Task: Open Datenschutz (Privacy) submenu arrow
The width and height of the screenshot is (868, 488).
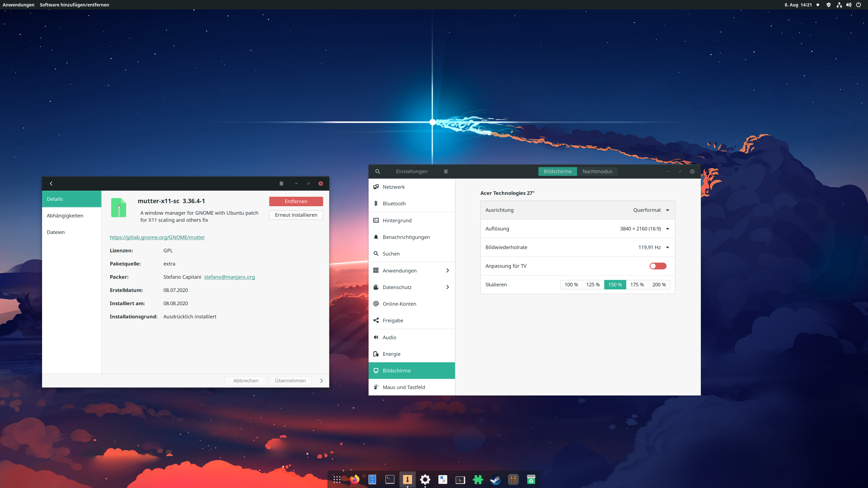Action: [x=448, y=287]
